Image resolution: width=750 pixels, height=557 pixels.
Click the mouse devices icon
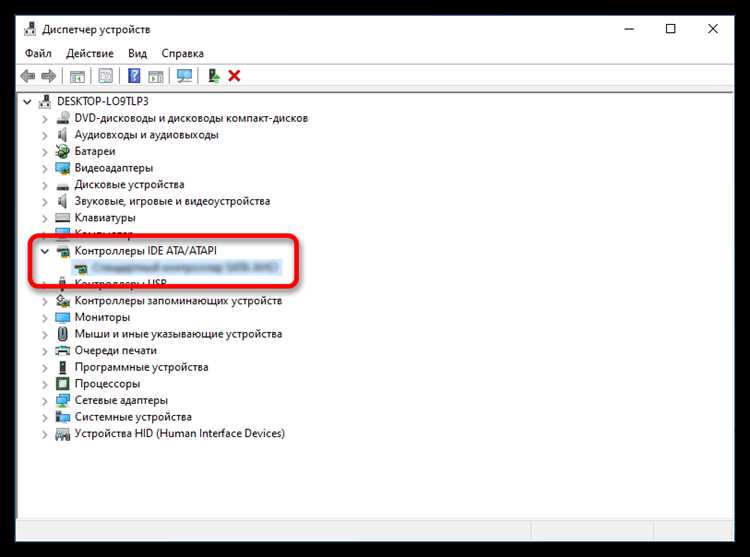(63, 334)
